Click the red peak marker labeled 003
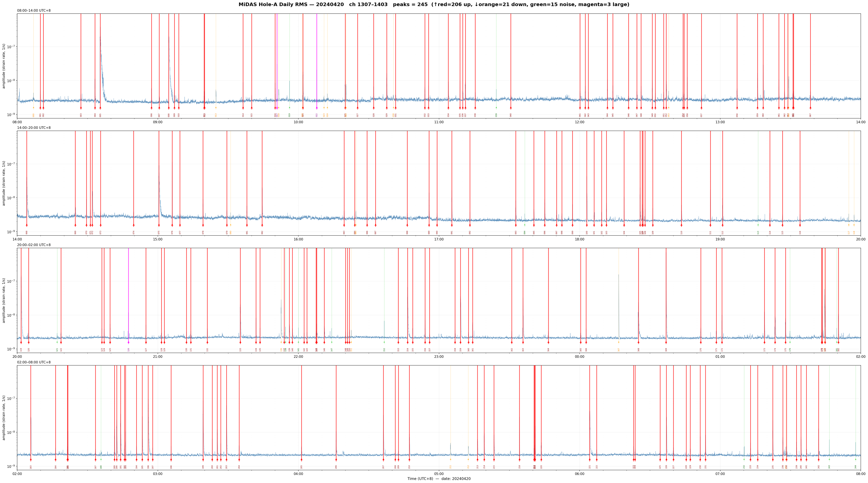 [81, 108]
